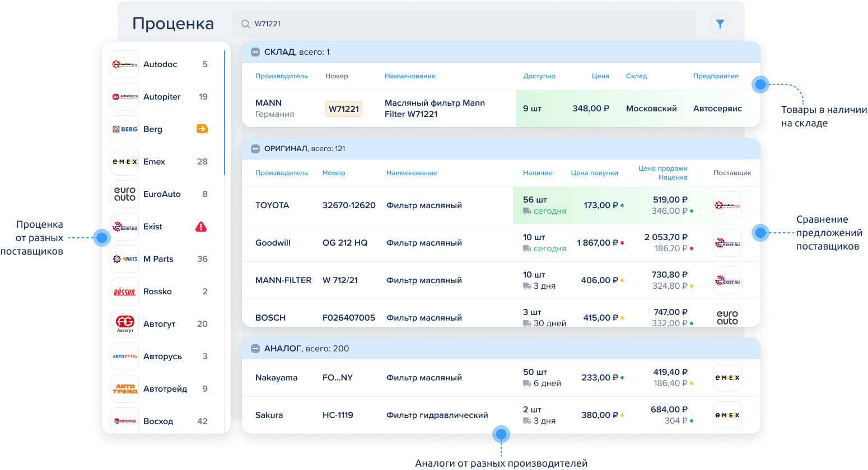Click supplier logo in the TOYOTA row

coord(727,205)
